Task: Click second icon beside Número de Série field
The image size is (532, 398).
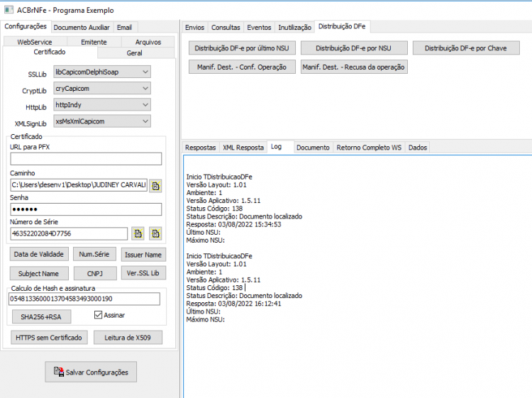Action: click(x=155, y=233)
